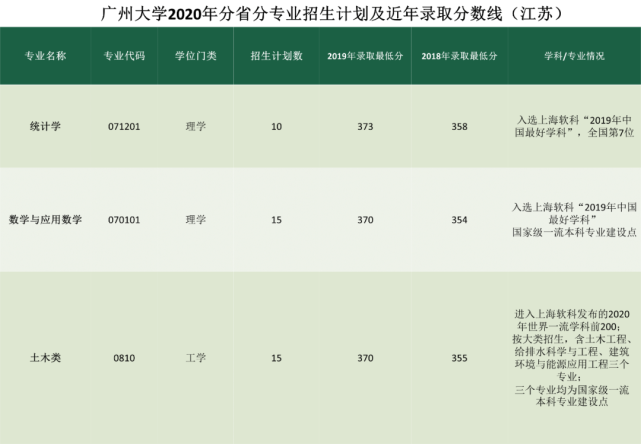Select the 专业代码 column header
The width and height of the screenshot is (641, 444).
coord(124,56)
